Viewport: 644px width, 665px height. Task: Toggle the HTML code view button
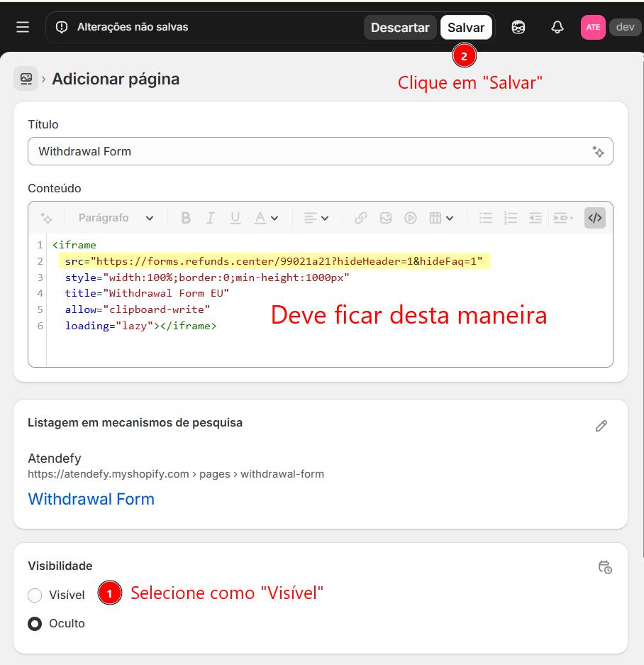595,218
